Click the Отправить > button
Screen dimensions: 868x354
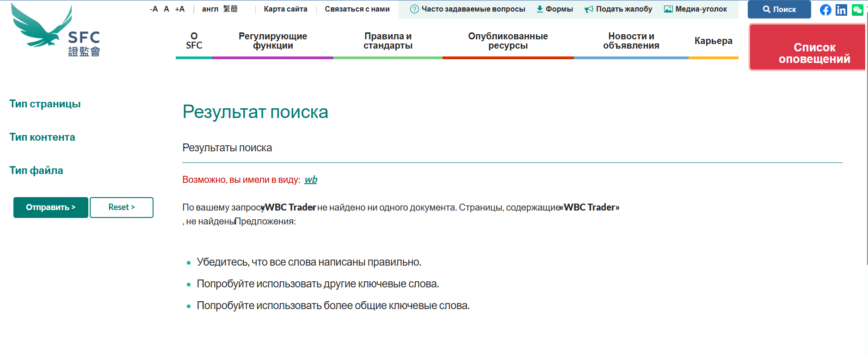coord(51,207)
